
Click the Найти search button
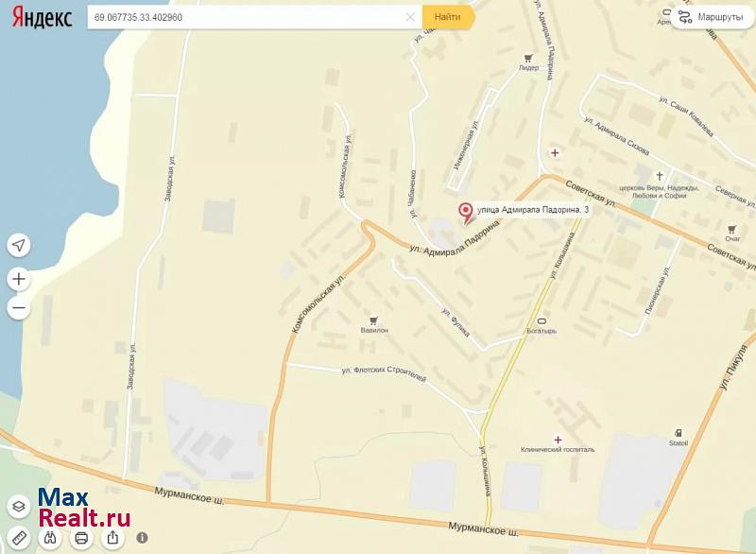[x=448, y=17]
